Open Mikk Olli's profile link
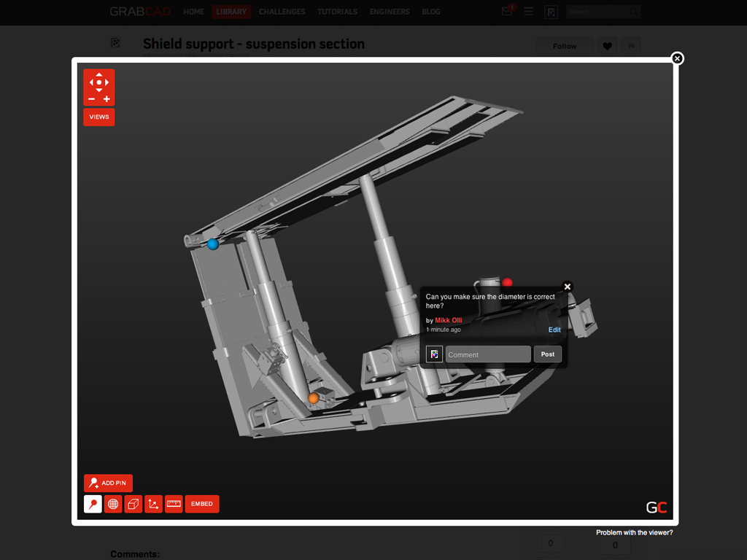 click(448, 320)
